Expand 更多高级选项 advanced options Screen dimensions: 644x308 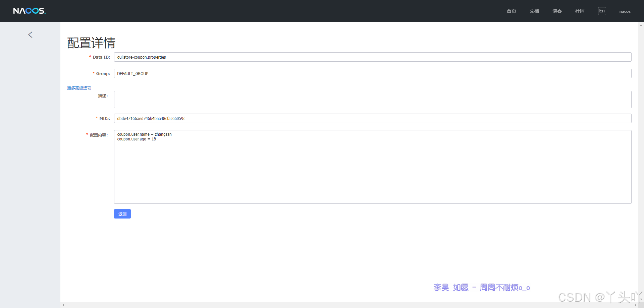pyautogui.click(x=79, y=88)
